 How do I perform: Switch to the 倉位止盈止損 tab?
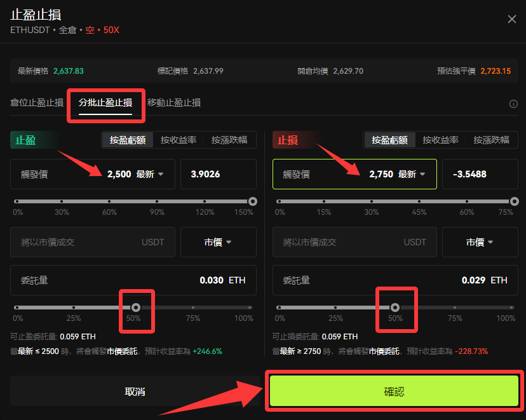pos(37,103)
